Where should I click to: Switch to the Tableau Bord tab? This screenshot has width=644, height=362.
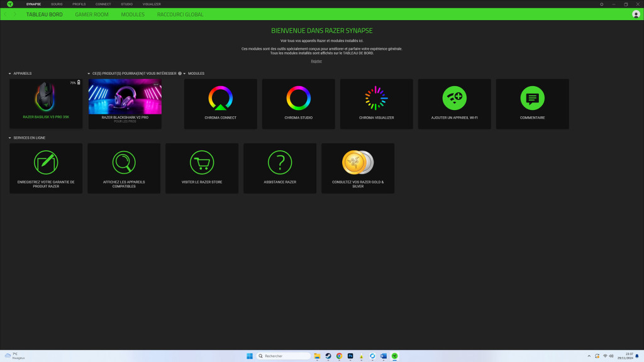pyautogui.click(x=45, y=14)
